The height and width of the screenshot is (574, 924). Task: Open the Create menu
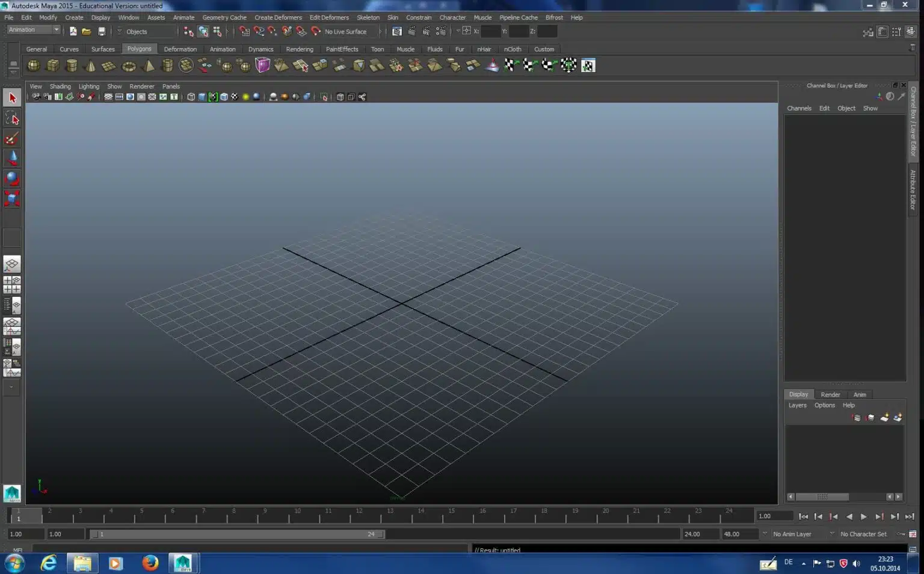click(74, 17)
